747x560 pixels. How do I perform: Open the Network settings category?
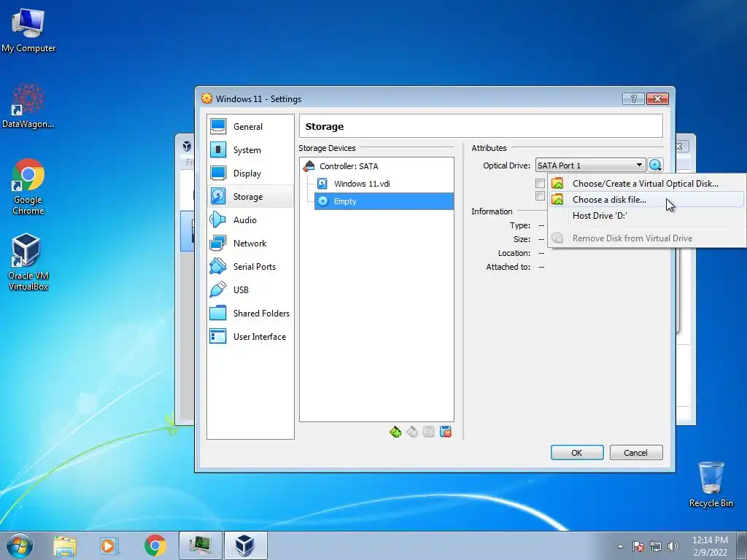click(x=250, y=244)
